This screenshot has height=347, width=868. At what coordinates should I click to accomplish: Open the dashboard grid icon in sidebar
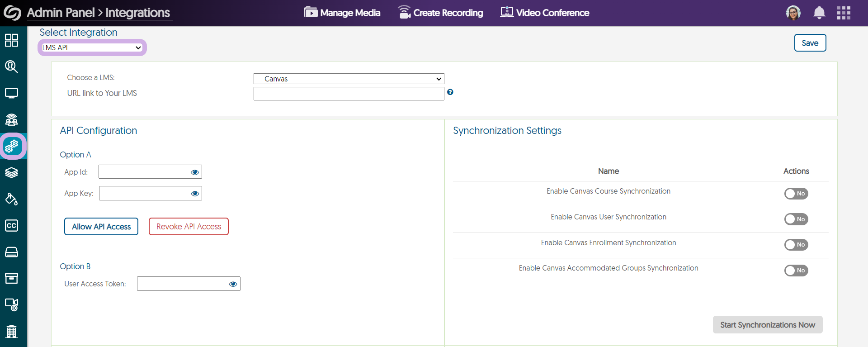[x=11, y=40]
